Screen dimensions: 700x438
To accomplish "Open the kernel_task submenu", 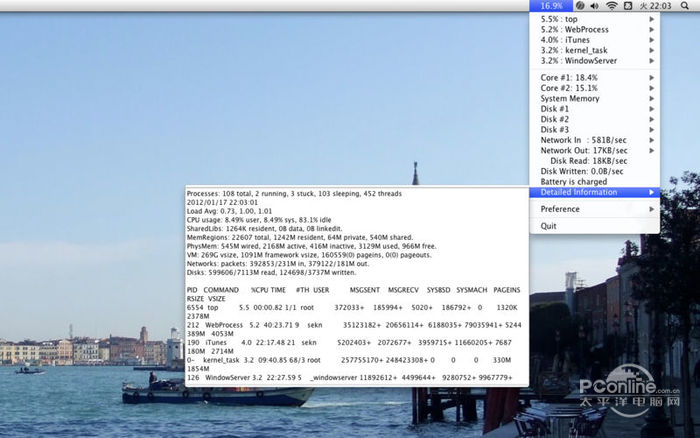I will pos(574,50).
